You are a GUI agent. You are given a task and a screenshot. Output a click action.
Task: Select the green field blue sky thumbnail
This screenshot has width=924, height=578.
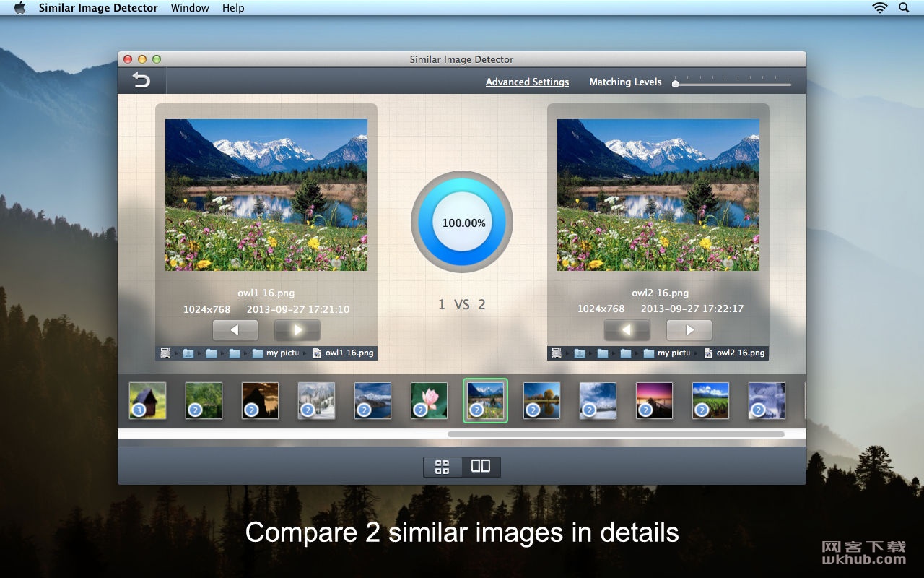point(710,400)
